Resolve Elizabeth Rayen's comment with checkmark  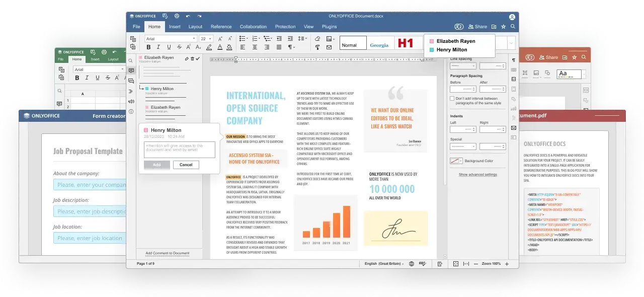pos(198,59)
